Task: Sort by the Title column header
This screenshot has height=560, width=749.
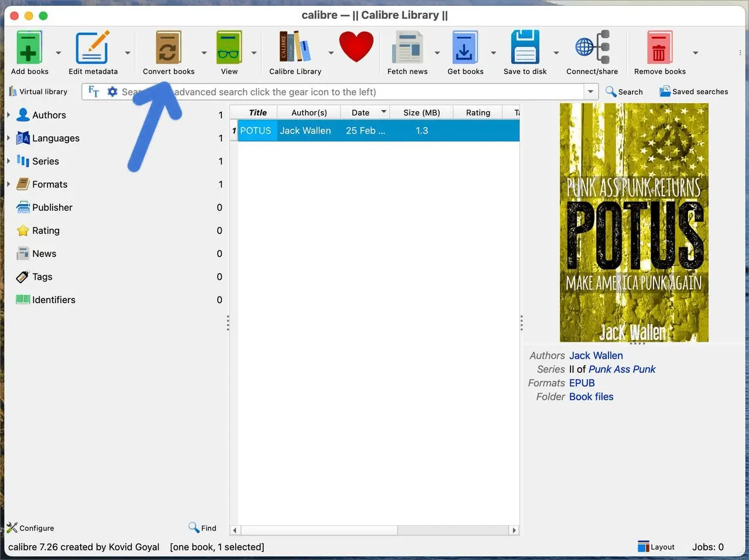Action: 257,112
